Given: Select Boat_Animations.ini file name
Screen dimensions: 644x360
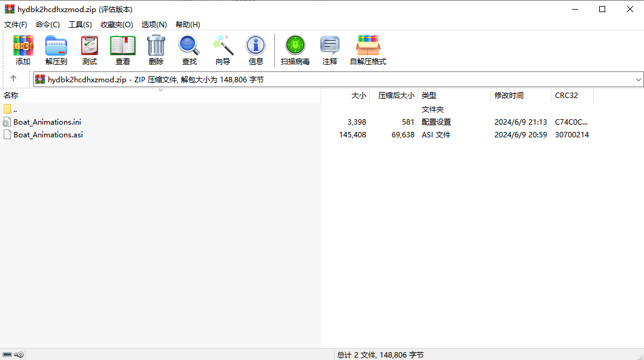Looking at the screenshot, I should pos(47,122).
